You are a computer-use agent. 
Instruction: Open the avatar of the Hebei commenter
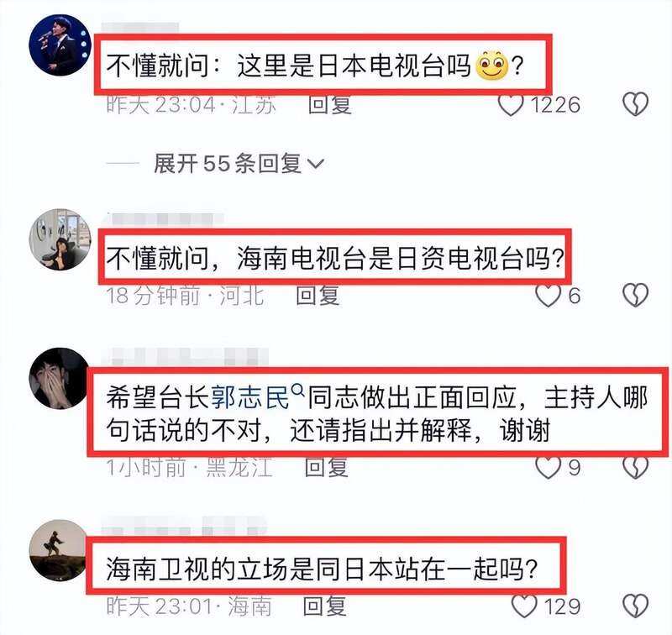(x=60, y=240)
